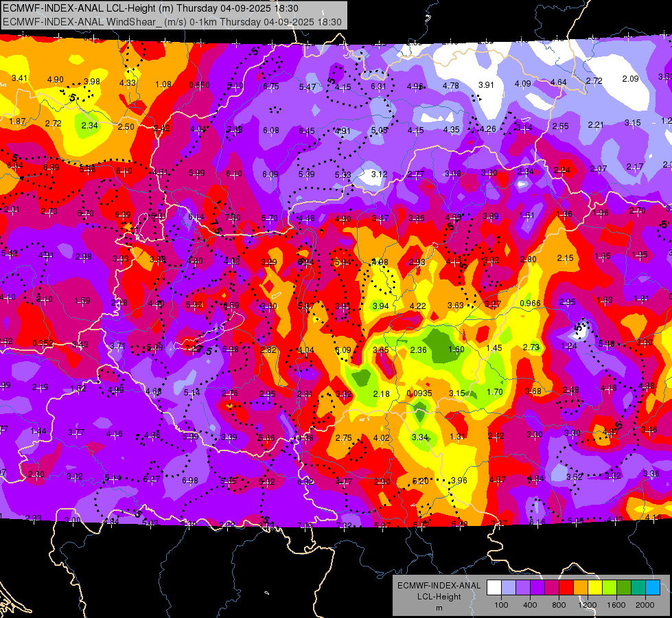Click the magenta legend swatch

pyautogui.click(x=552, y=588)
